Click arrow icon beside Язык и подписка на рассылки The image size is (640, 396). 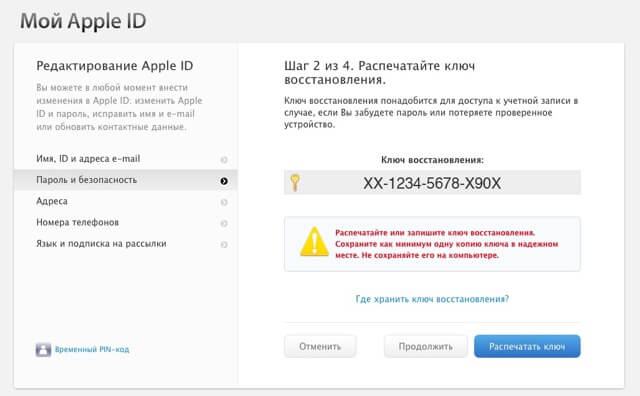224,245
